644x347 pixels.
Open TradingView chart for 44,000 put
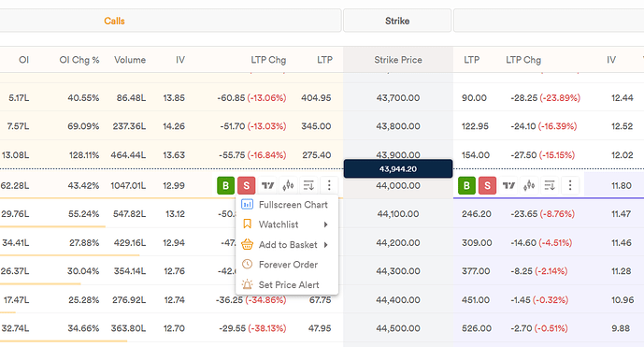coord(508,185)
